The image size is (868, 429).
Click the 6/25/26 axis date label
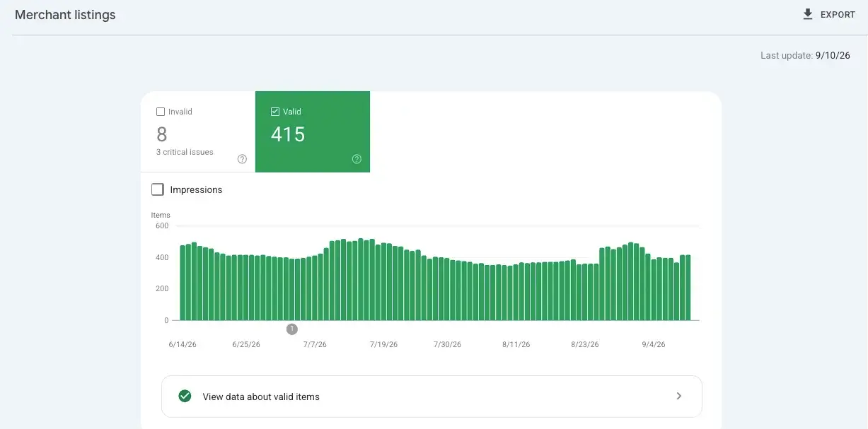246,345
